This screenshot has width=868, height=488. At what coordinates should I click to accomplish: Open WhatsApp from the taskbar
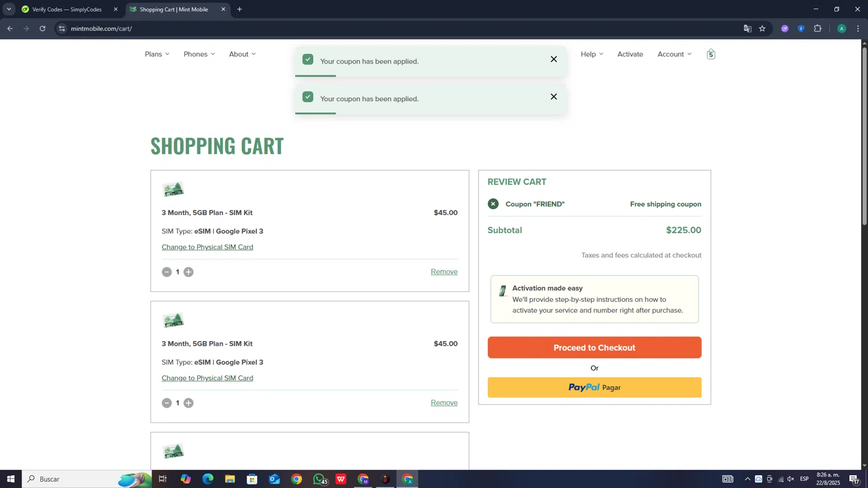point(319,479)
